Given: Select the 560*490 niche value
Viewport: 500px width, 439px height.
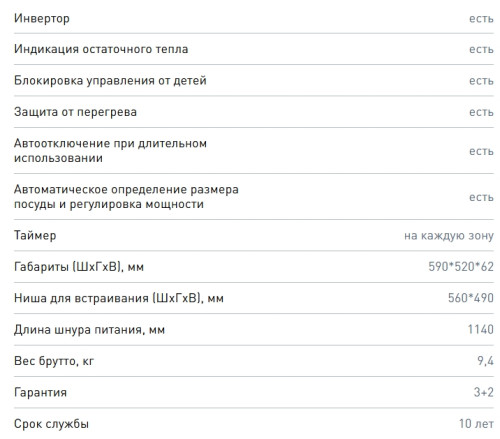Looking at the screenshot, I should pos(471,298).
